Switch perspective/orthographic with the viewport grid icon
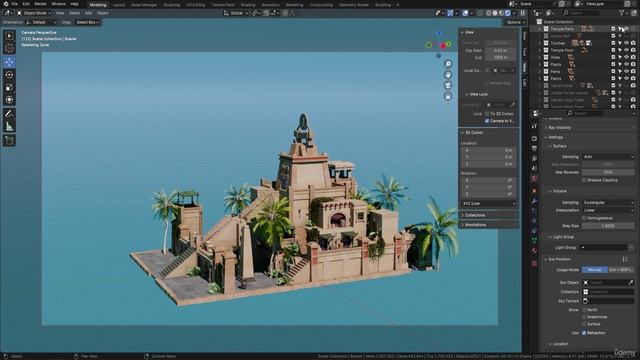The image size is (640, 360). tap(448, 96)
